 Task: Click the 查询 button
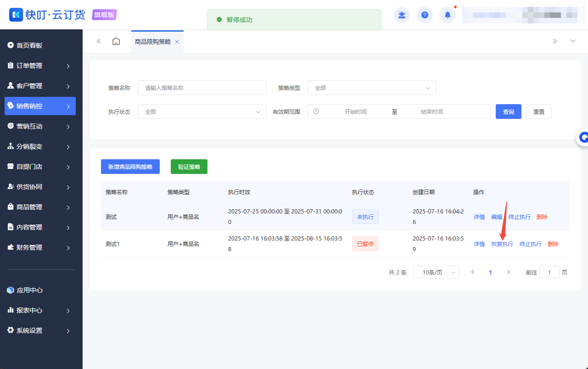[x=509, y=112]
